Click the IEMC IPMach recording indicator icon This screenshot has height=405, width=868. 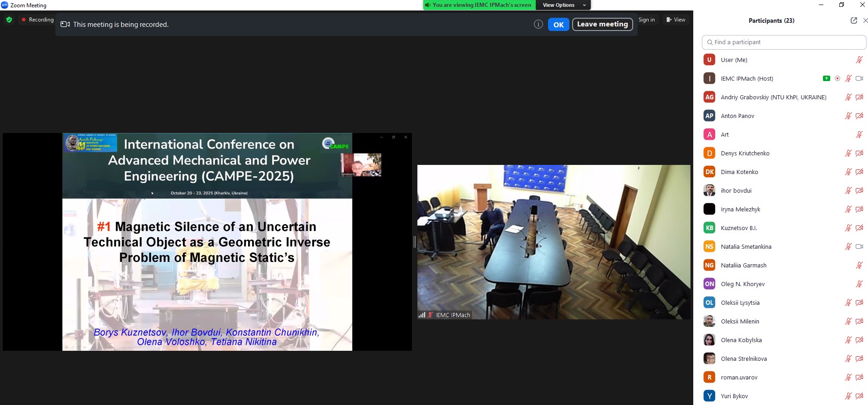(837, 78)
